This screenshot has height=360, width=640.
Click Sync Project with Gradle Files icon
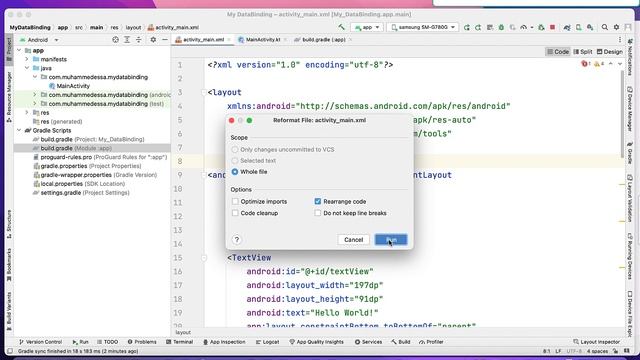coord(567,27)
